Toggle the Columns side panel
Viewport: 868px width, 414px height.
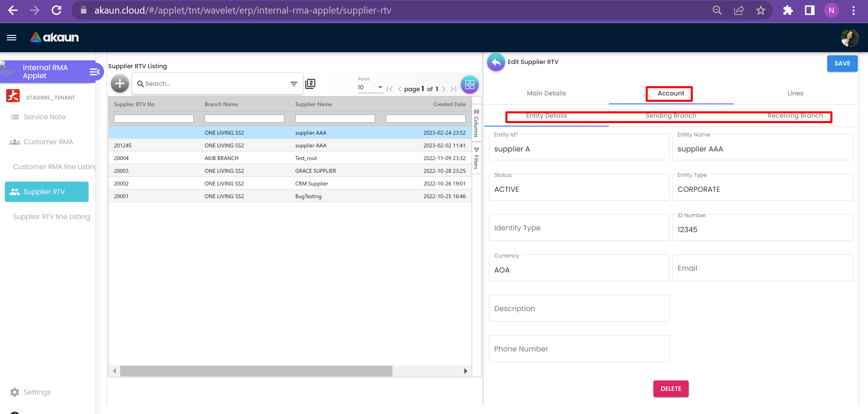click(476, 123)
